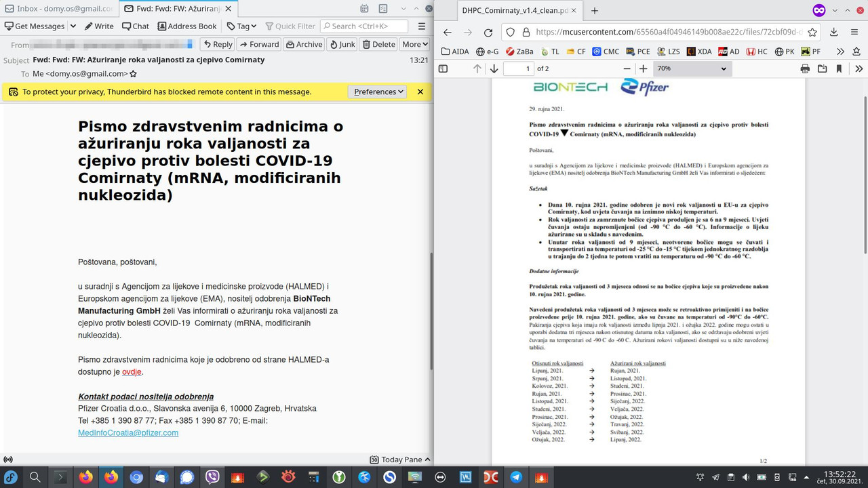Click MedInfoCroatia@pfizer.com email link
The width and height of the screenshot is (868, 488).
(128, 432)
